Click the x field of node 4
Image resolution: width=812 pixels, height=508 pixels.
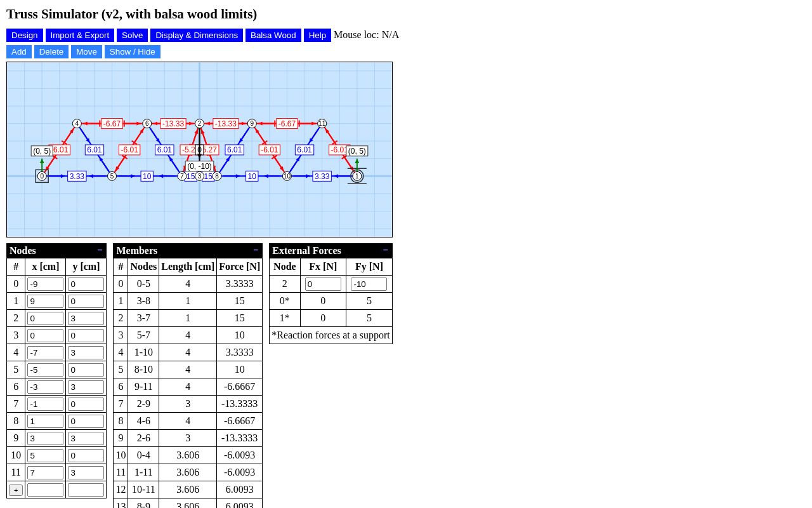click(45, 353)
